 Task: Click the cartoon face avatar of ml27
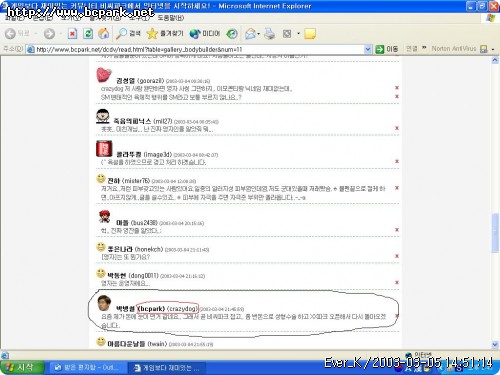click(103, 116)
